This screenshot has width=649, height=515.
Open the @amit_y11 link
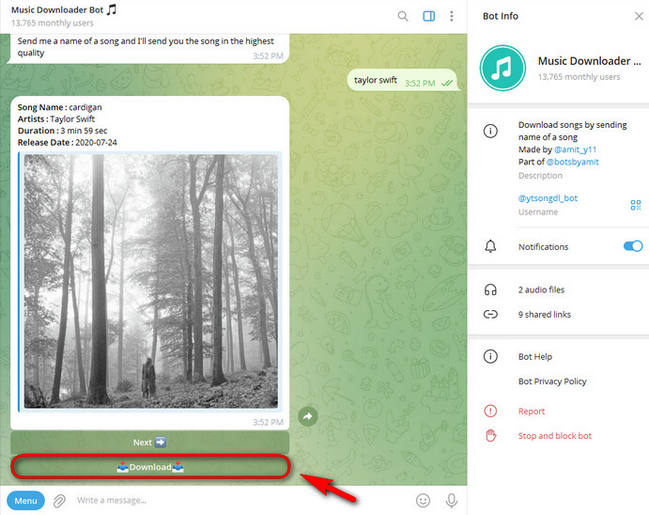click(x=575, y=149)
